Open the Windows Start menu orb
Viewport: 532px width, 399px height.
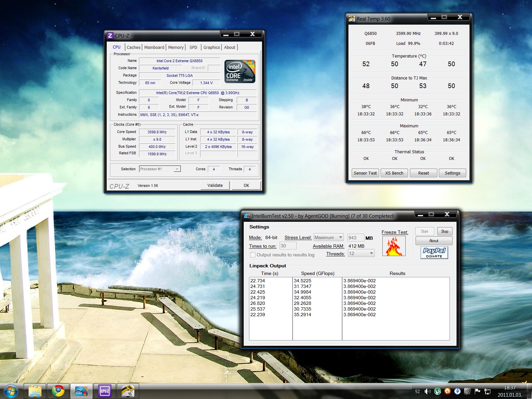tap(11, 391)
